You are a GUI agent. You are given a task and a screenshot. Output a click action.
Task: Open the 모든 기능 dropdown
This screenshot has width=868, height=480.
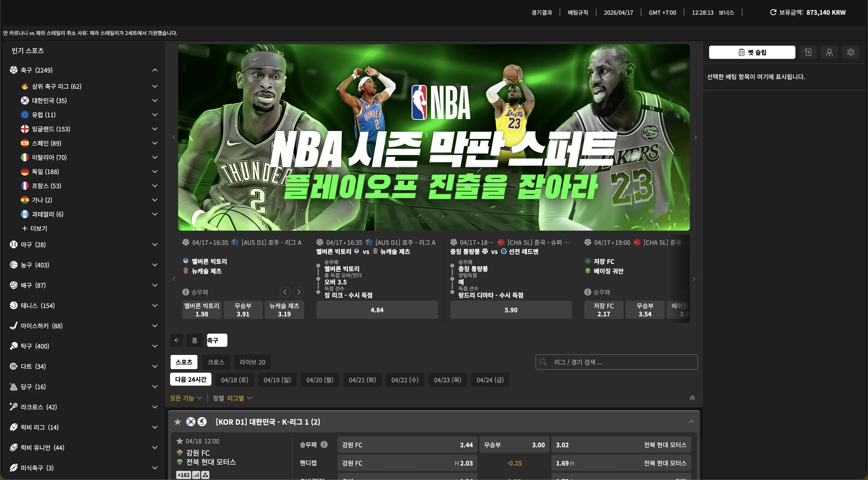186,398
